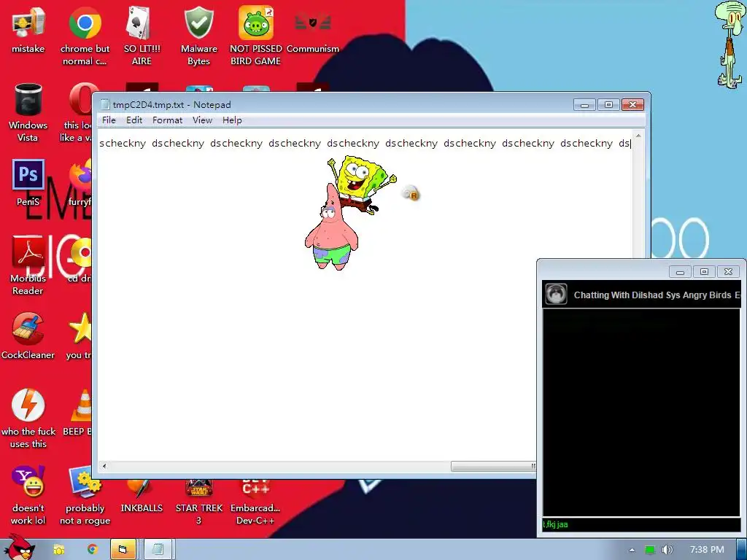Image resolution: width=747 pixels, height=560 pixels.
Task: Open the Help menu in Notepad
Action: [232, 120]
